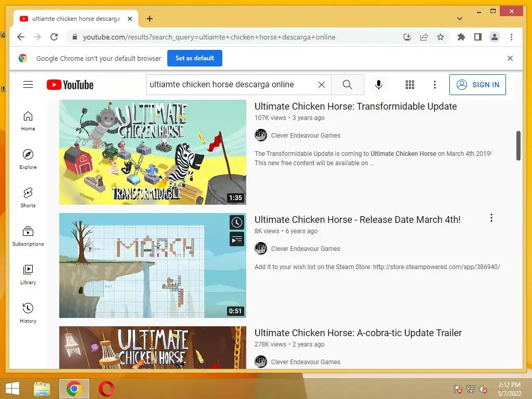
Task: Click the SIGN IN button
Action: pyautogui.click(x=477, y=85)
